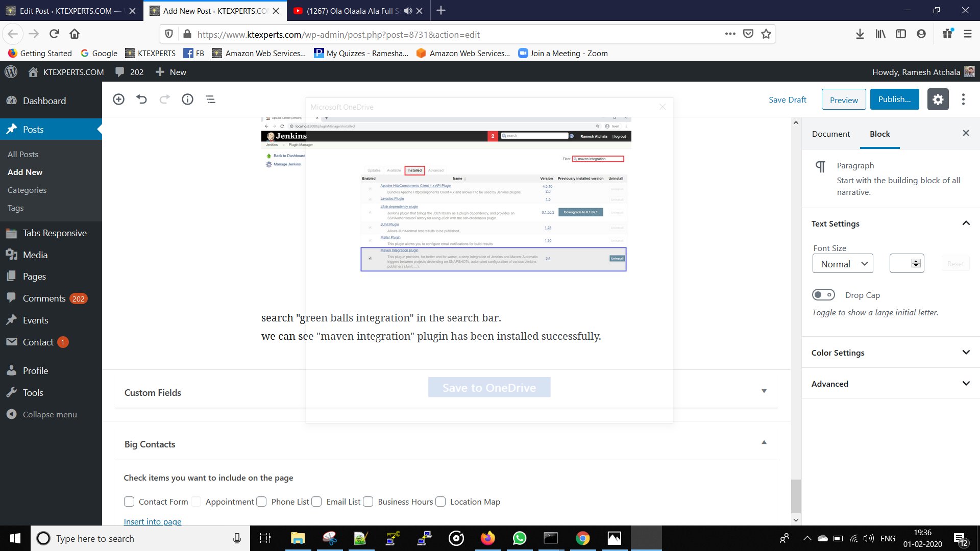This screenshot has width=980, height=551.
Task: Expand the Advanced panel
Action: coord(890,384)
